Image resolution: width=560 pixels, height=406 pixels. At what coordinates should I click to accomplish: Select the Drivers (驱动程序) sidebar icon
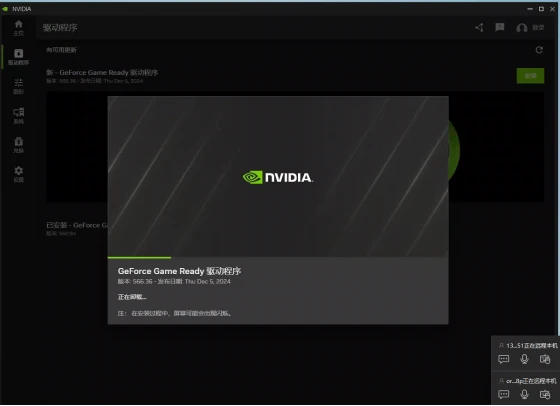pyautogui.click(x=19, y=57)
